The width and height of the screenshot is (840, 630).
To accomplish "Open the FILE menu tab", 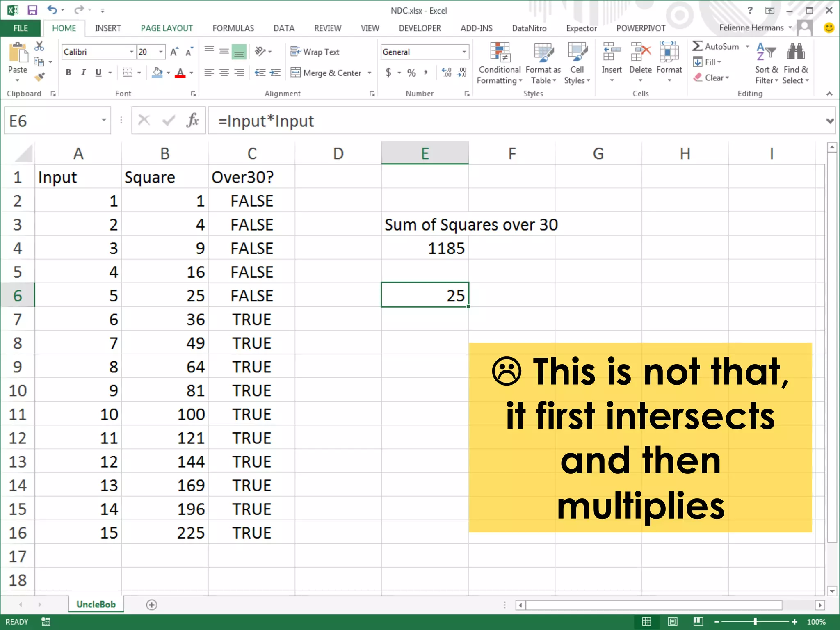I will point(21,28).
